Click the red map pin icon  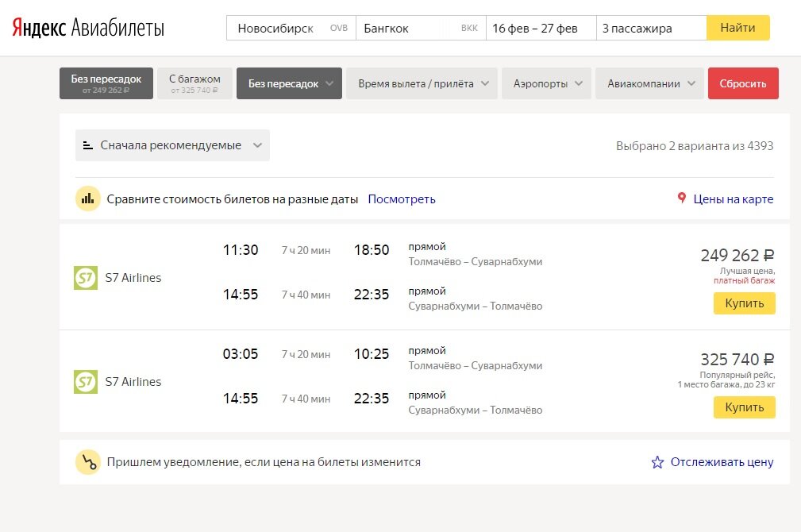[x=681, y=198]
